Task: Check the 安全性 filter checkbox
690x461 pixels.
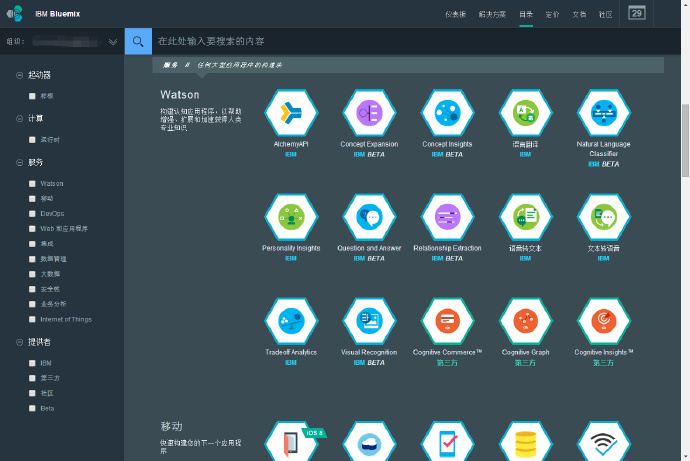Action: (32, 289)
